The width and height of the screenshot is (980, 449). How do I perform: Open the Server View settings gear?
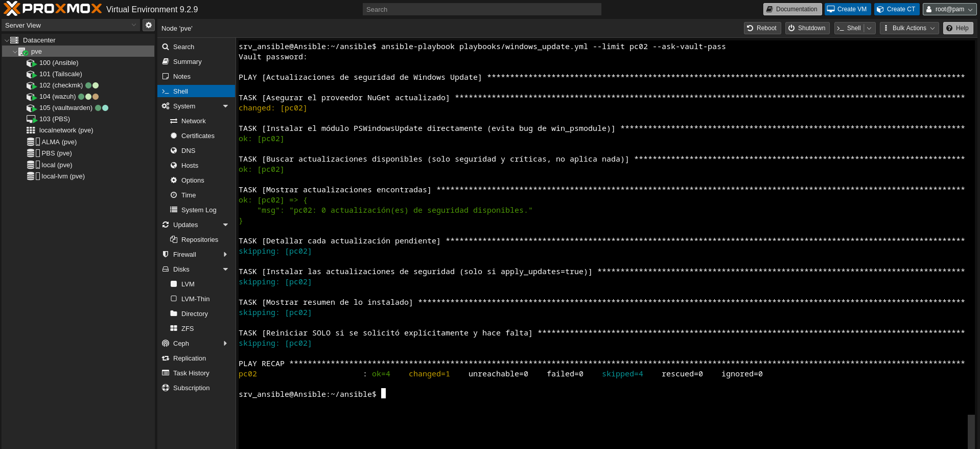[148, 25]
